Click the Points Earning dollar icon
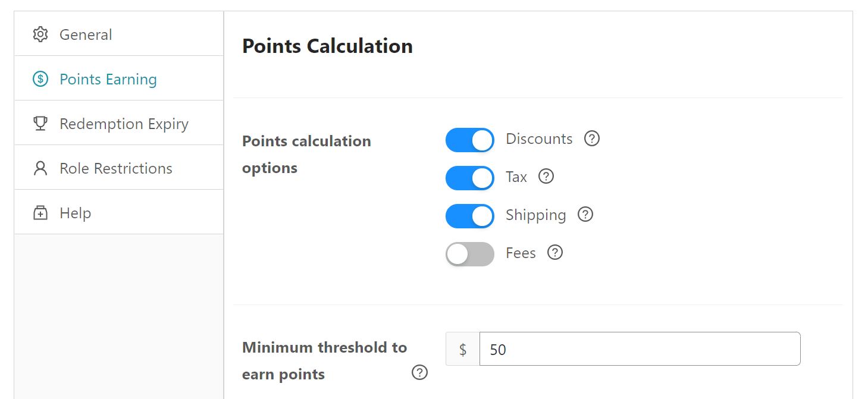This screenshot has height=399, width=868. (x=40, y=79)
